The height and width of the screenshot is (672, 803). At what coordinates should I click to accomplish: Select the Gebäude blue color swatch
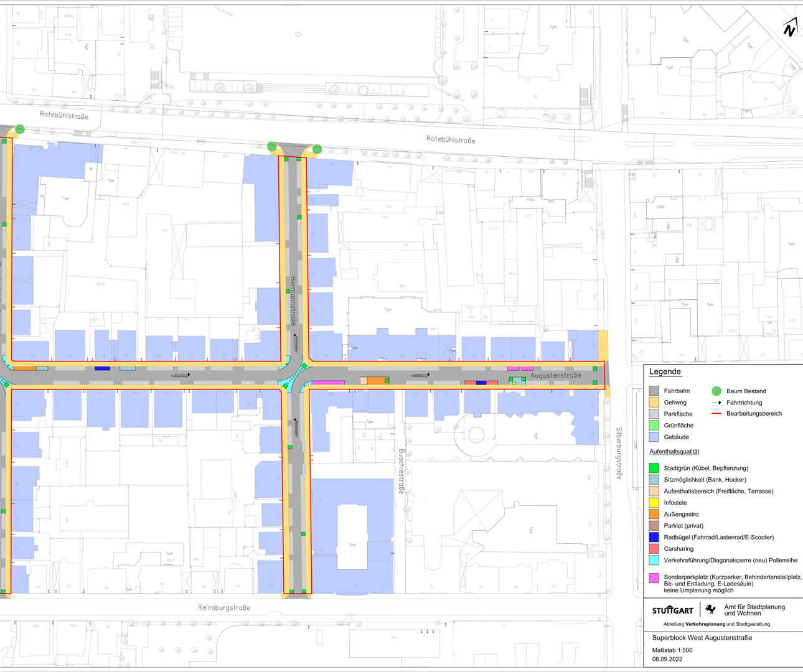click(654, 437)
